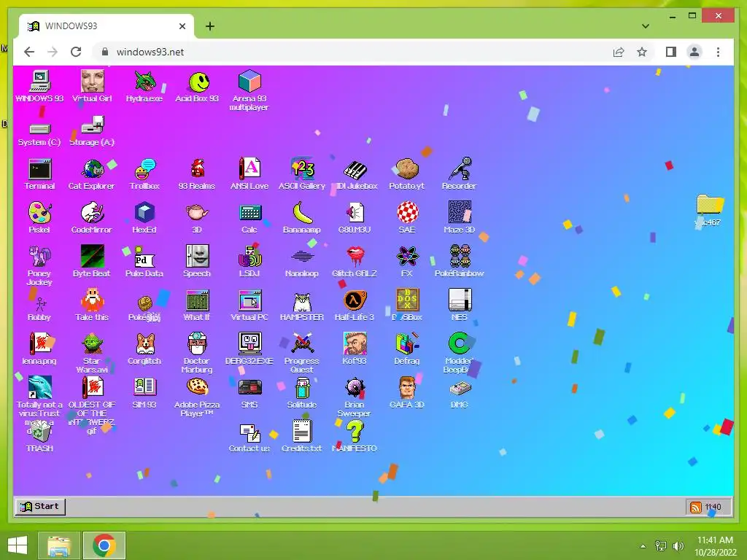Click the volume speaker icon in system tray
Screen dimensions: 747x560
[x=678, y=545]
